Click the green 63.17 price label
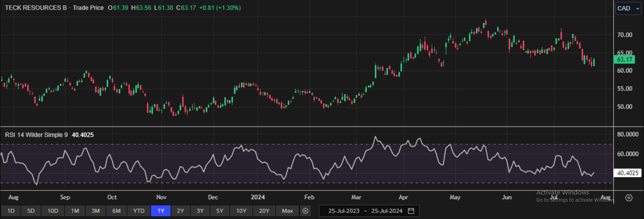 [x=623, y=59]
